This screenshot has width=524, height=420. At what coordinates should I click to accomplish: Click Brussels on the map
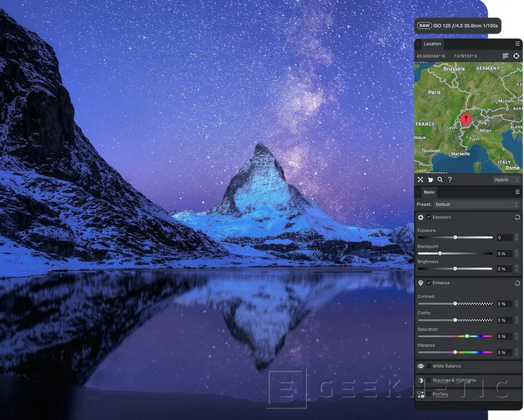click(x=454, y=69)
